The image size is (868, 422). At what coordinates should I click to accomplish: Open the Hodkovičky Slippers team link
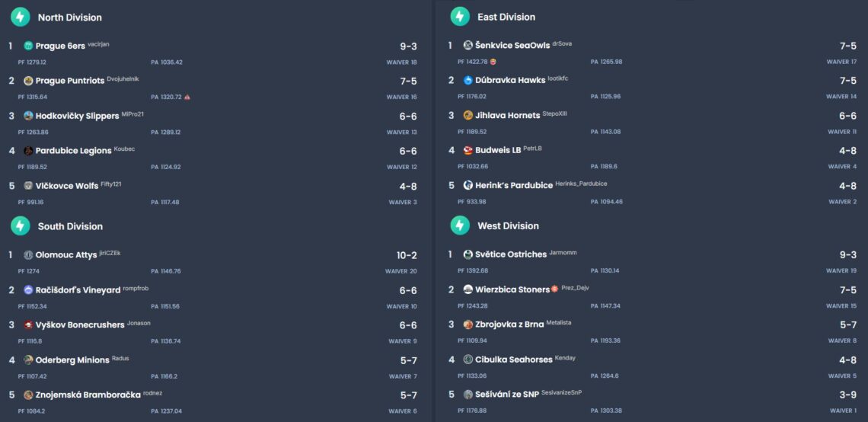point(77,116)
